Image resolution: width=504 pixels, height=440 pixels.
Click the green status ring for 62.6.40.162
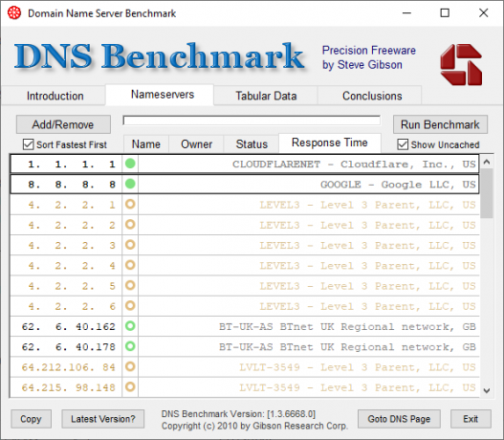pos(130,326)
